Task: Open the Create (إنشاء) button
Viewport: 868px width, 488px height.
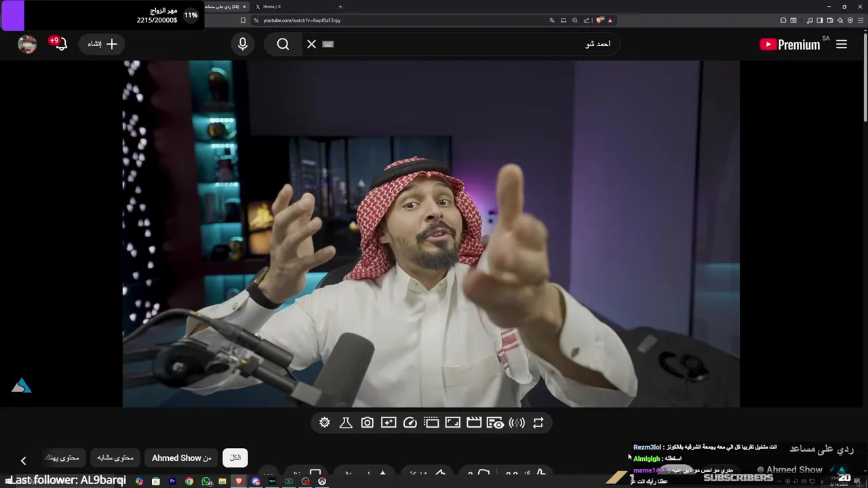Action: point(102,44)
